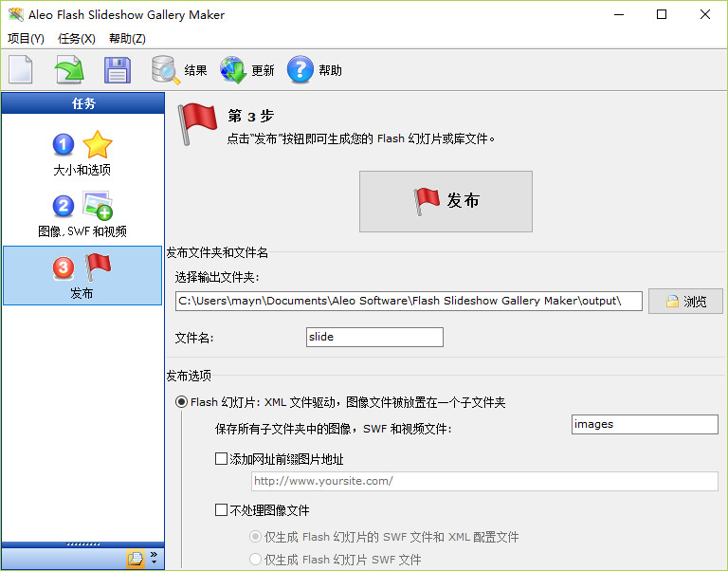
Task: Click 浏览 to browse output folder
Action: pos(685,301)
